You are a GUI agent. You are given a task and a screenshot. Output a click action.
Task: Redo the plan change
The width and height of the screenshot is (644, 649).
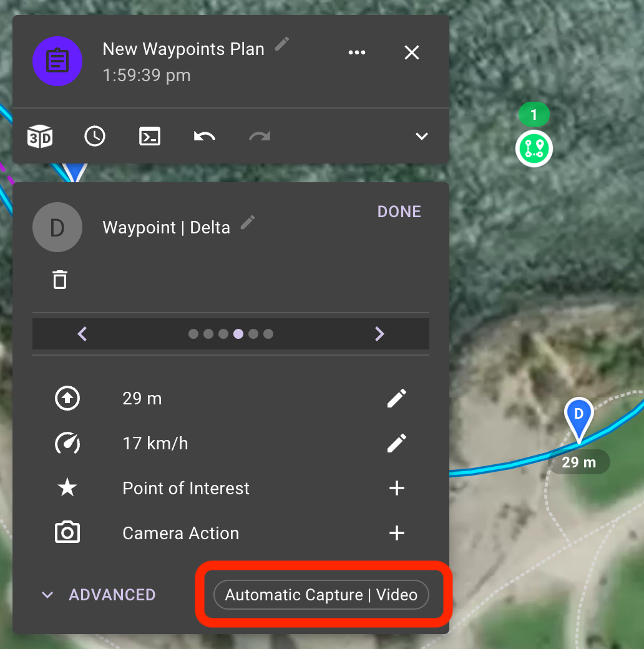point(260,136)
